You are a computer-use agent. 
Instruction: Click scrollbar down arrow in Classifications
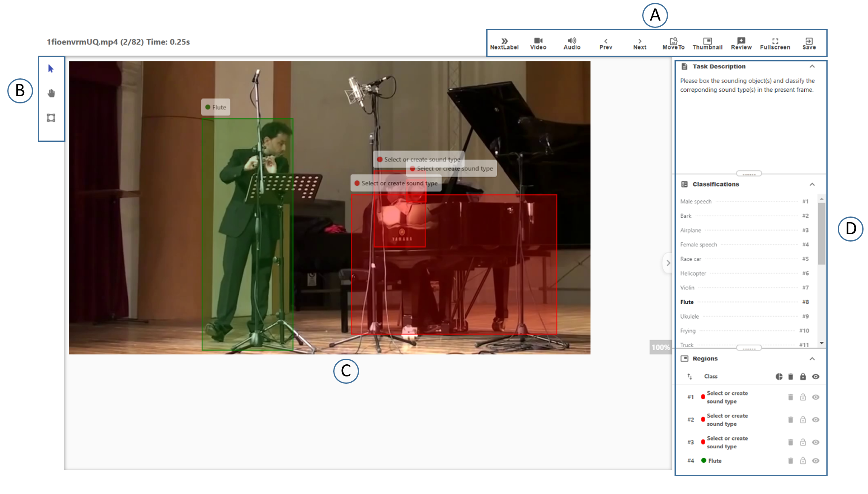click(822, 343)
